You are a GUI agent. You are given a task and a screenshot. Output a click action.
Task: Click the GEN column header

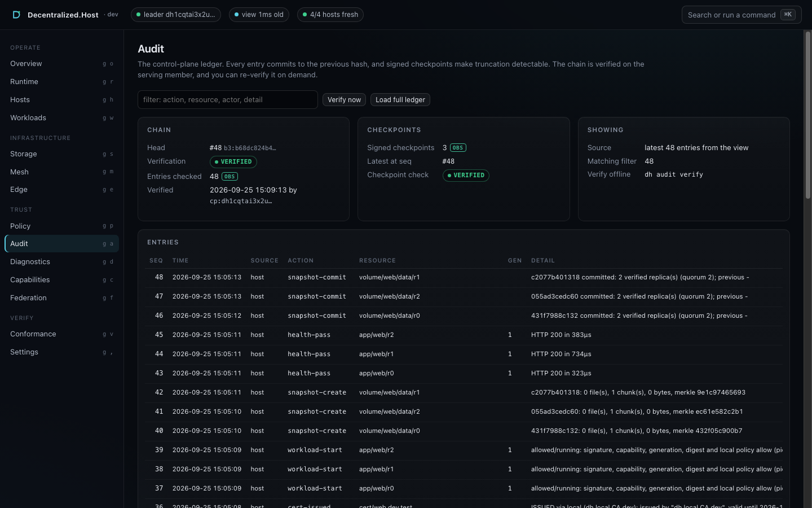pos(515,261)
